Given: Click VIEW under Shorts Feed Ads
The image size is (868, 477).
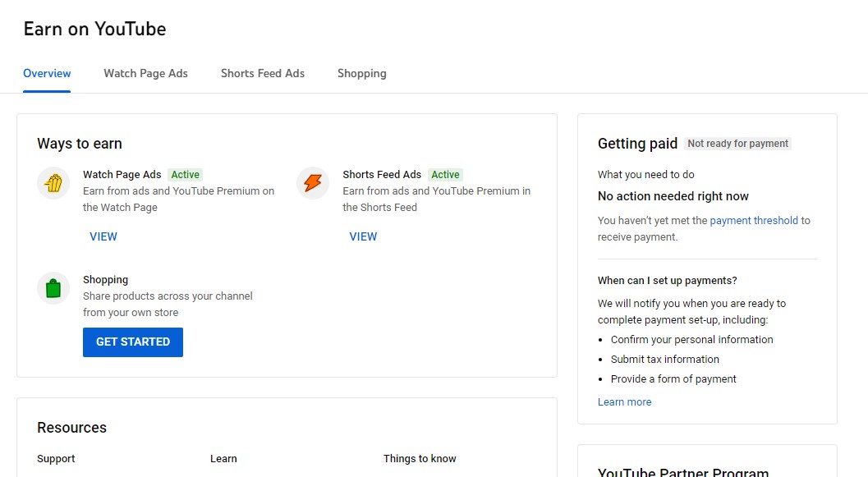Looking at the screenshot, I should point(363,236).
